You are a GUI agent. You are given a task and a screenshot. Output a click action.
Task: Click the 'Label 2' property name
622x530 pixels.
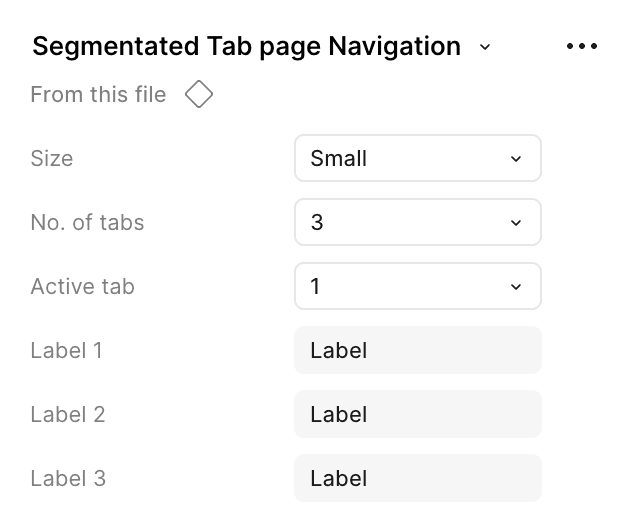pyautogui.click(x=67, y=414)
